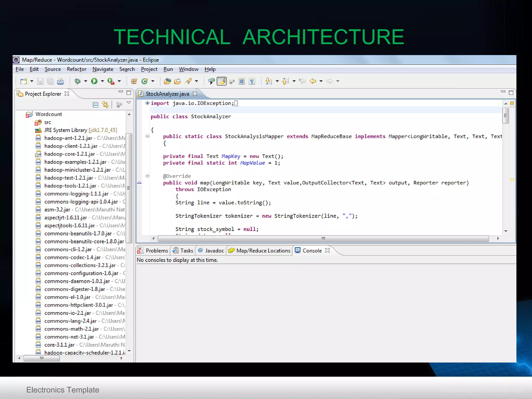Click the editor vertical scrollbar thumb
The image size is (532, 399).
pyautogui.click(x=506, y=116)
